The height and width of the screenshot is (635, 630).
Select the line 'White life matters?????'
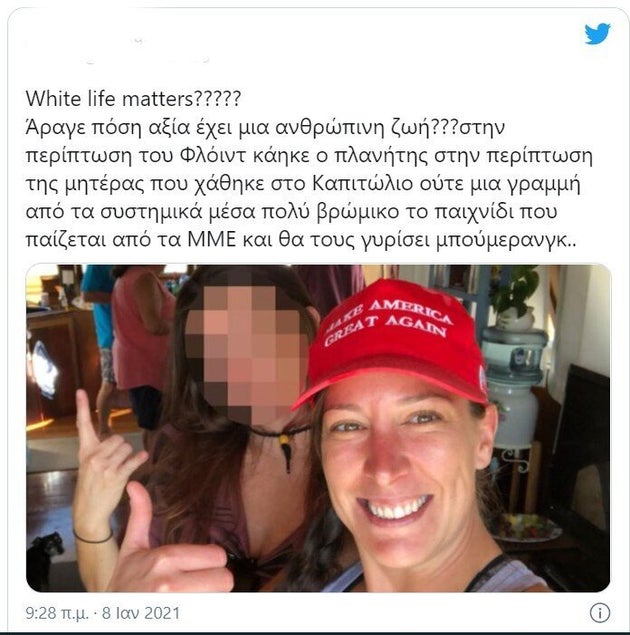pyautogui.click(x=133, y=98)
